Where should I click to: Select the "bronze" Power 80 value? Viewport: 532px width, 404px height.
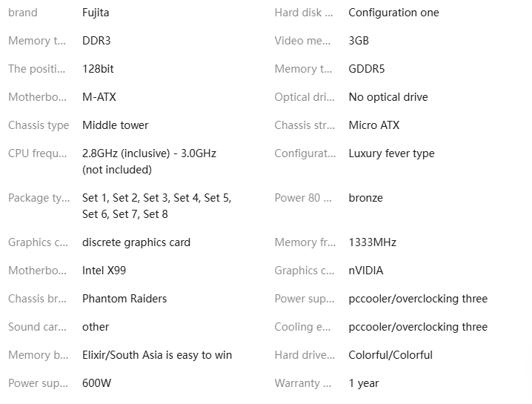tap(365, 198)
